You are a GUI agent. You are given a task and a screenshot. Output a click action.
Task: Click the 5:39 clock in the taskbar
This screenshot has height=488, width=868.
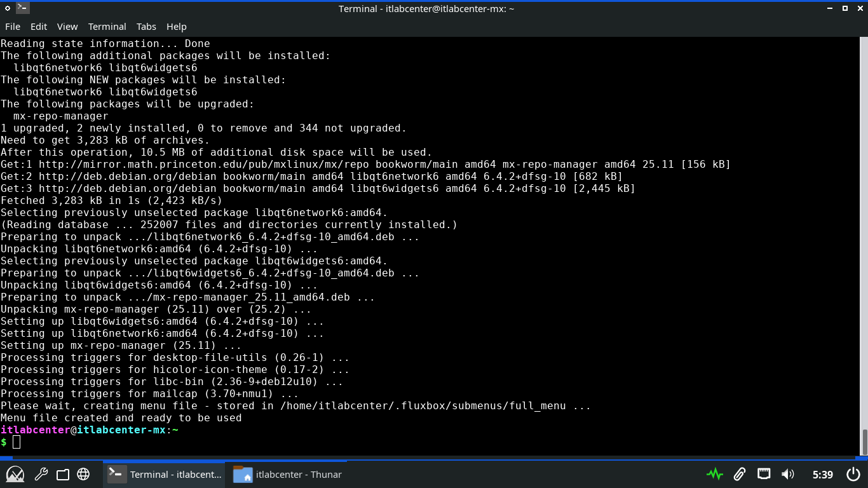click(x=822, y=475)
